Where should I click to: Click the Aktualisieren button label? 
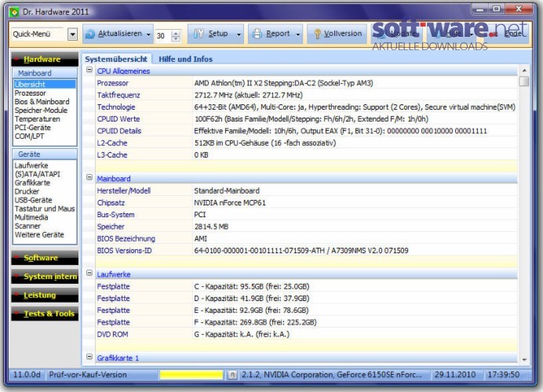coord(120,34)
